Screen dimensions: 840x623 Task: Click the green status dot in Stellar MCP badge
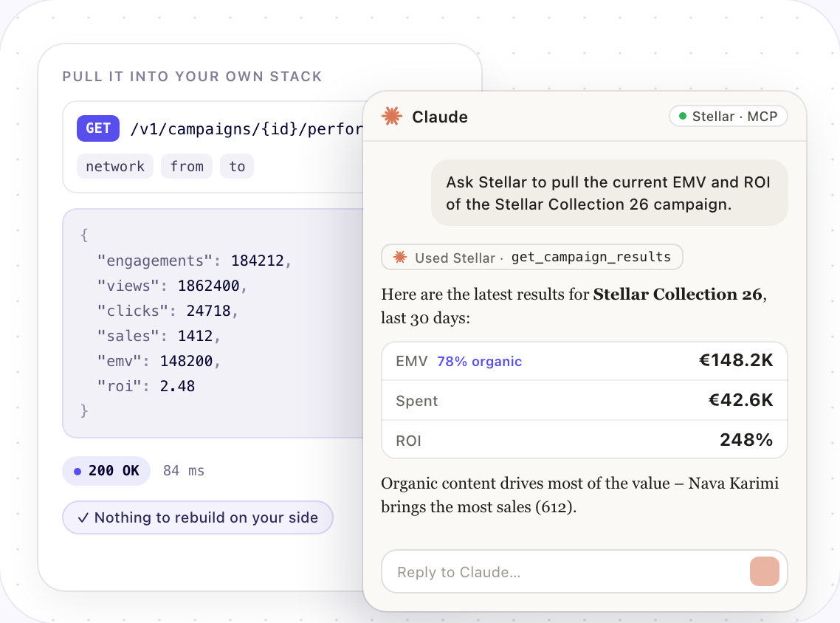point(683,116)
